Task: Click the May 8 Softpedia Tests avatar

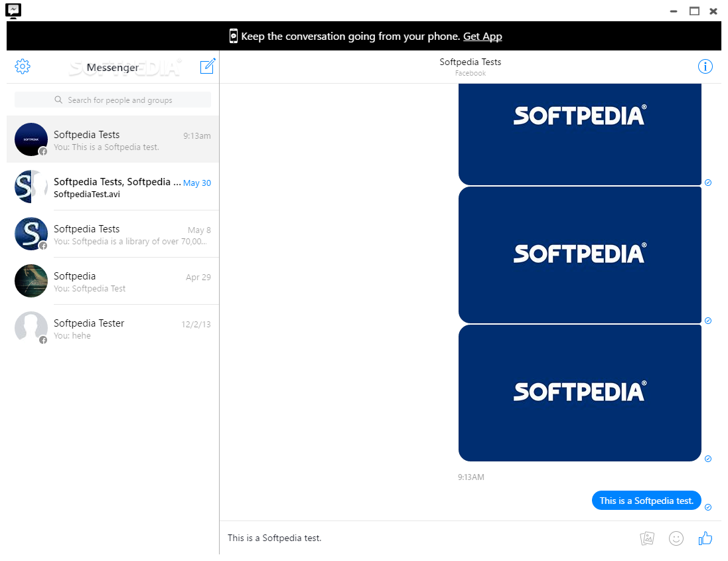Action: (x=31, y=234)
